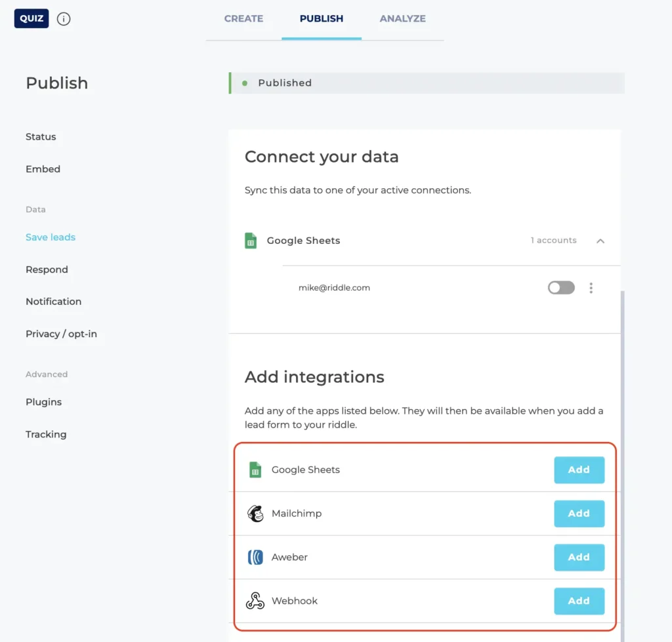
Task: Click the Google Sheets icon in integrations list
Action: 255,470
